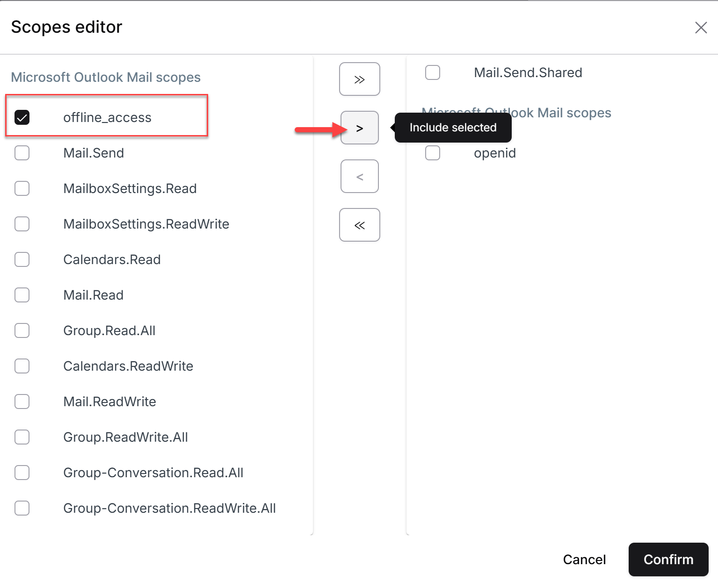Click the Include selected arrow button
The height and width of the screenshot is (588, 718).
(x=359, y=128)
